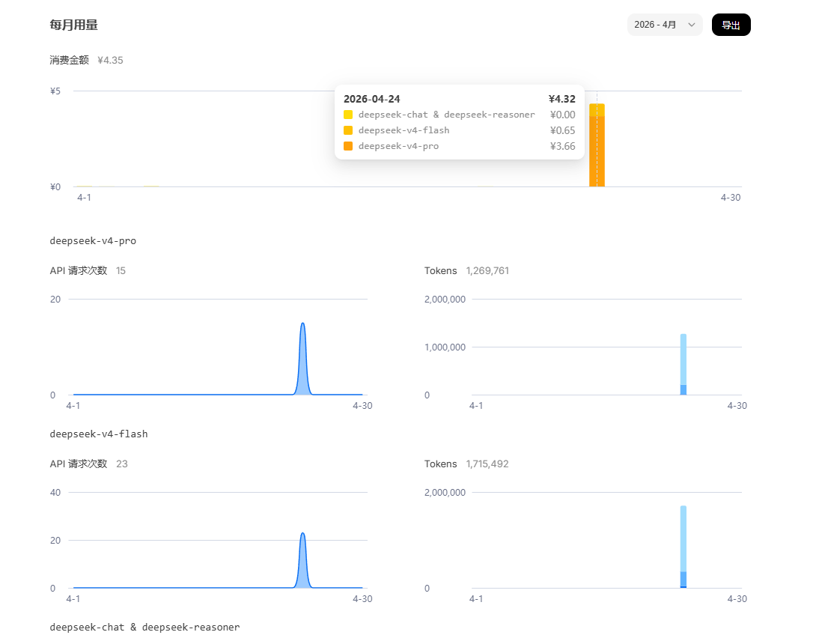Click the 消费金额 ¥4.35 total
Screen dimensions: 816x644
pos(86,61)
